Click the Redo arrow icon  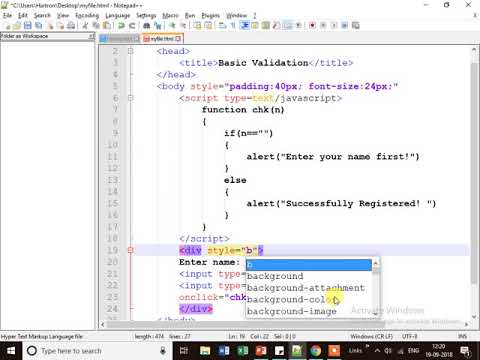(132, 25)
